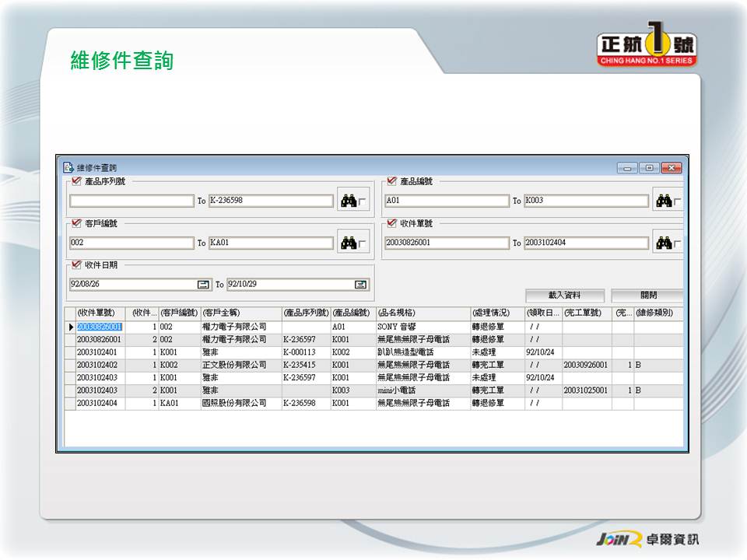The width and height of the screenshot is (747, 560).
Task: Open the calendar dropdown for start date 92/08/26
Action: pos(203,285)
